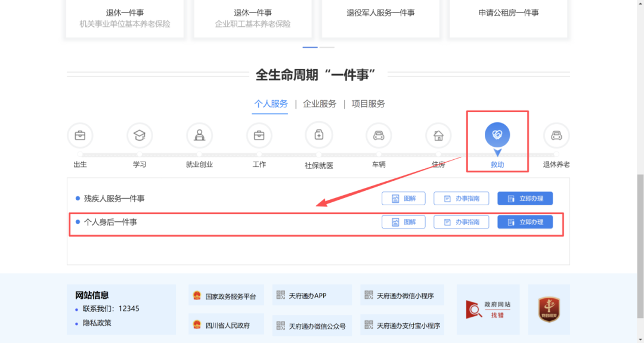Choose the 就业创业 person icon
Screen dimensions: 644x343
tap(200, 135)
